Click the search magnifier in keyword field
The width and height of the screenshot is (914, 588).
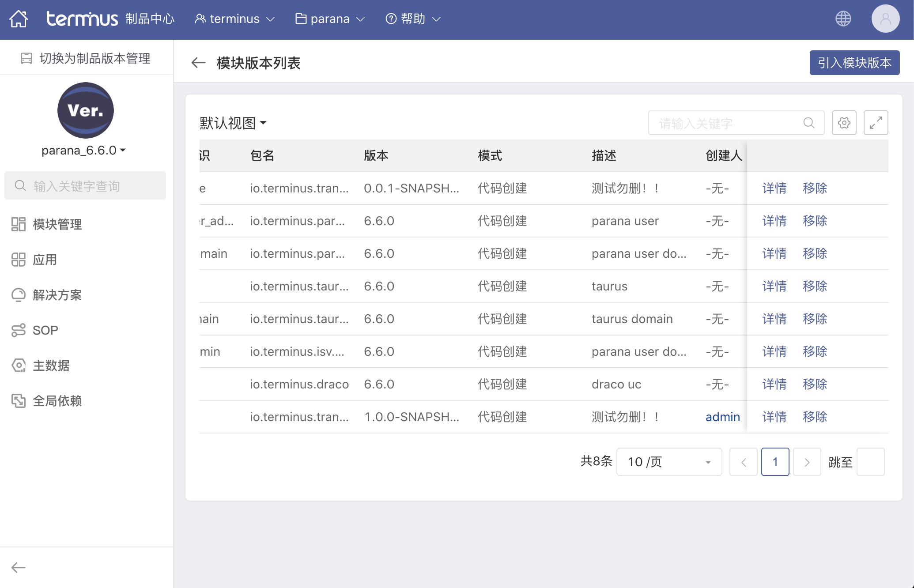pos(809,123)
